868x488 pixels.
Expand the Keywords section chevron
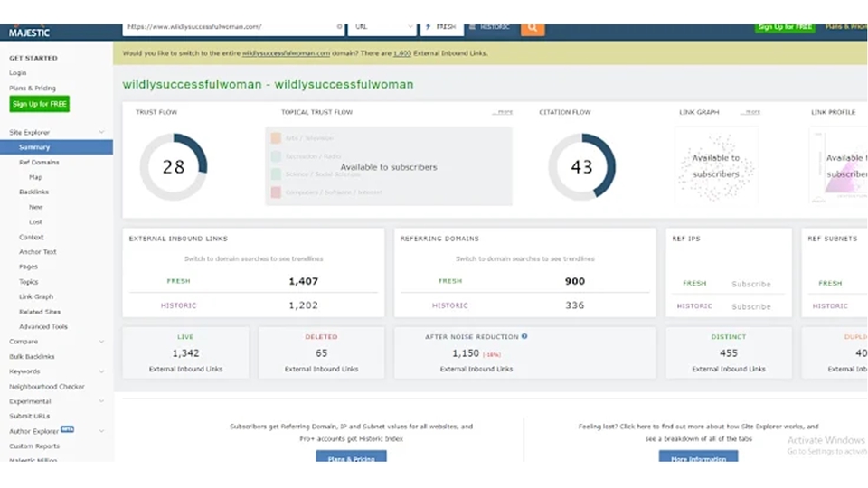[x=101, y=371]
